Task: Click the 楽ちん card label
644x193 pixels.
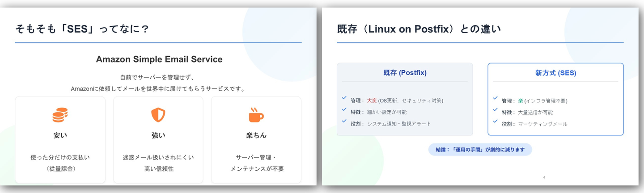Action: click(x=256, y=135)
